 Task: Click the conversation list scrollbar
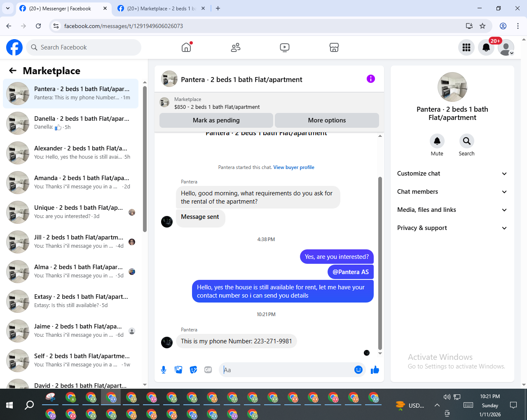click(x=145, y=159)
